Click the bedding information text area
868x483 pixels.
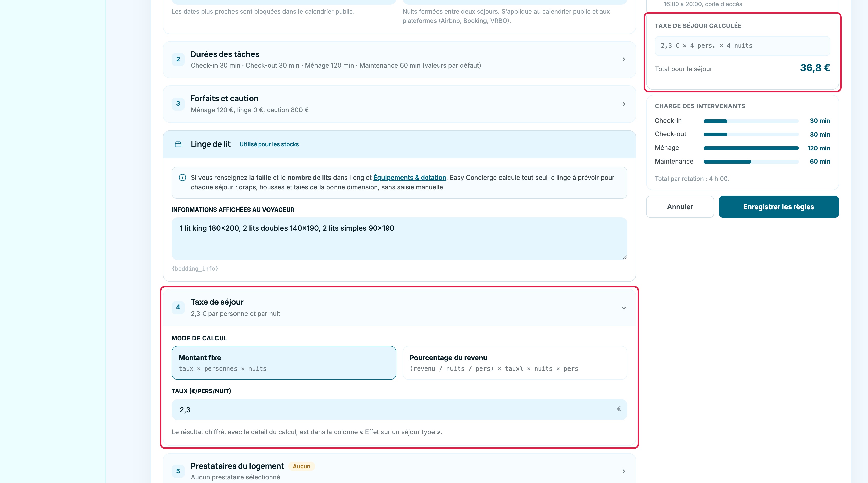(399, 239)
